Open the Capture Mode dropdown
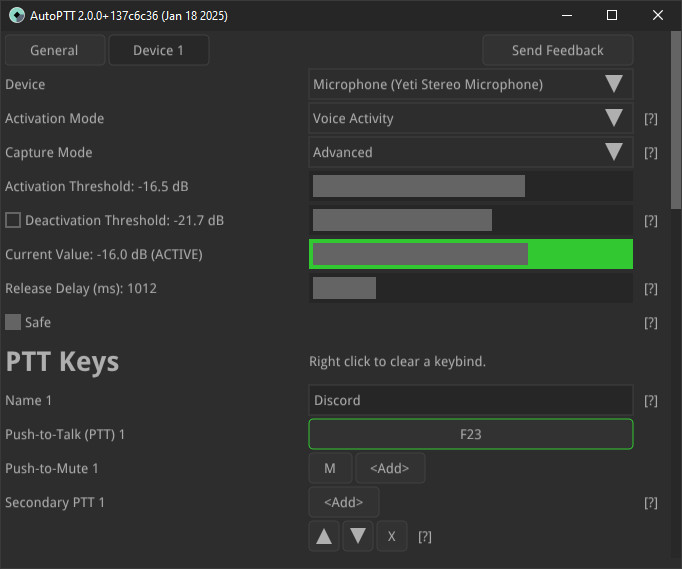 click(471, 153)
